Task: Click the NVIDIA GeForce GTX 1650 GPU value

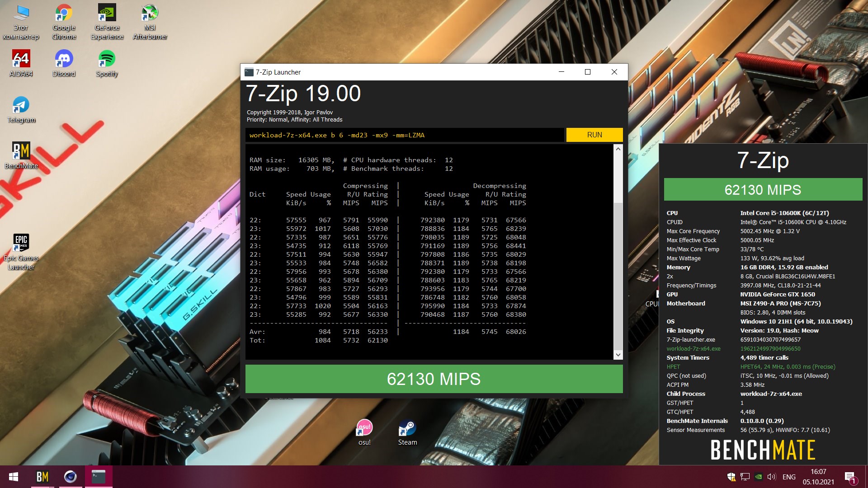Action: [x=778, y=294]
